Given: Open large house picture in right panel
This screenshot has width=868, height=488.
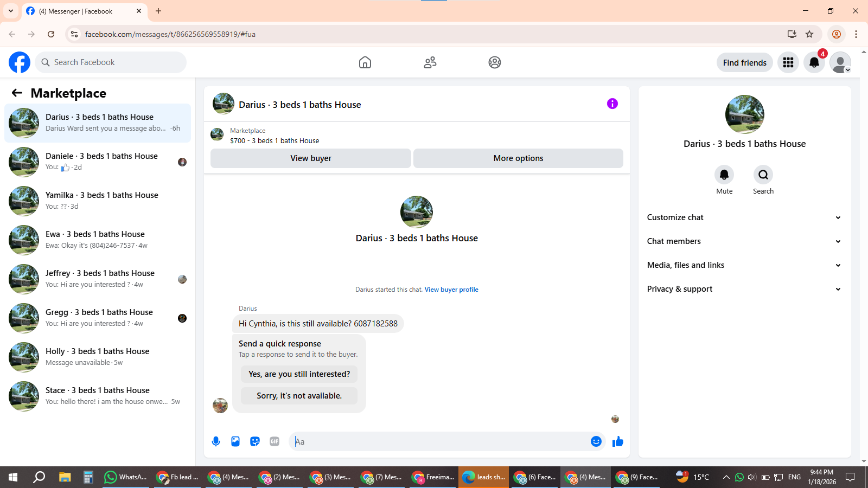Looking at the screenshot, I should coord(744,114).
